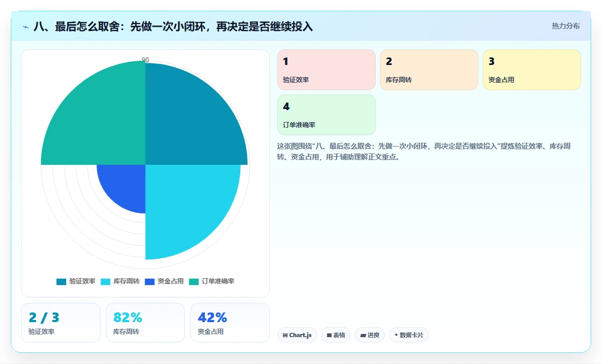Click the 订单准确率 legend label
Viewport: 602px width, 364px height.
[218, 281]
